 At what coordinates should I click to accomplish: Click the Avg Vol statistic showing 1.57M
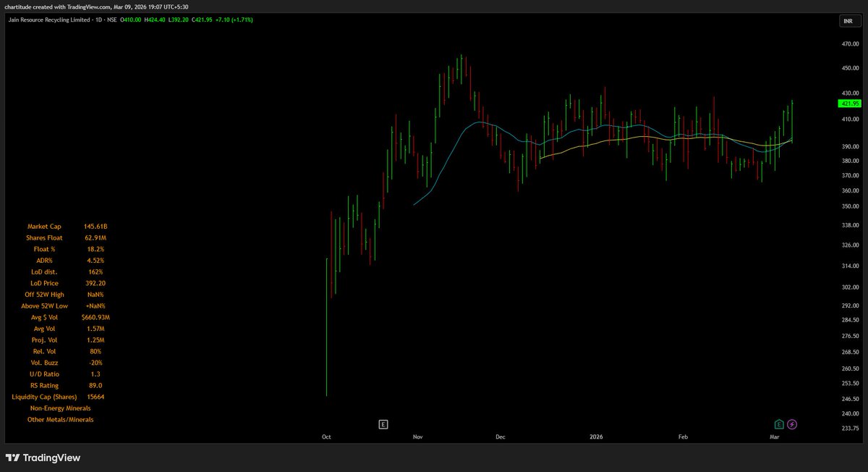point(95,328)
